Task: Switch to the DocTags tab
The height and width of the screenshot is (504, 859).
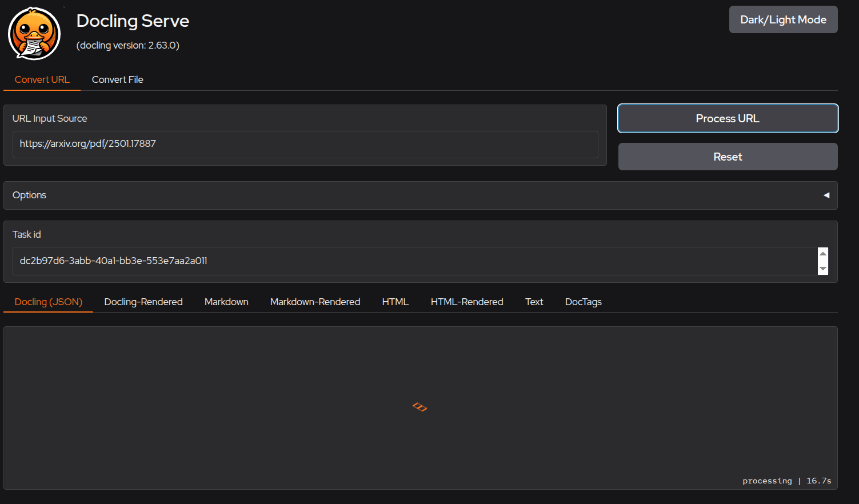Action: coord(583,302)
